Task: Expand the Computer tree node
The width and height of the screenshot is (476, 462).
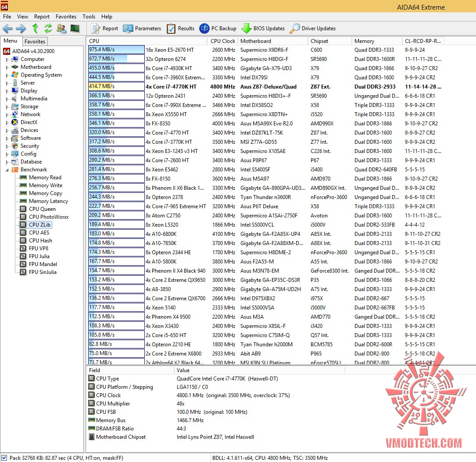Action: 7,60
